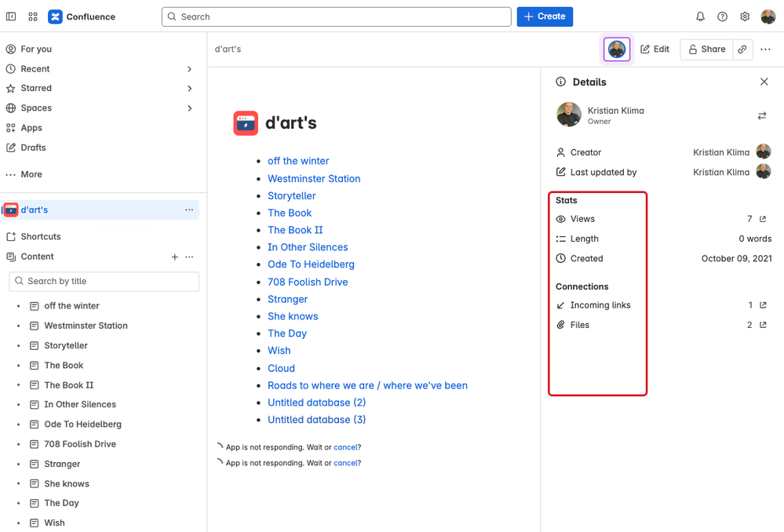
Task: Click the d'art's breadcrumb
Action: [228, 49]
